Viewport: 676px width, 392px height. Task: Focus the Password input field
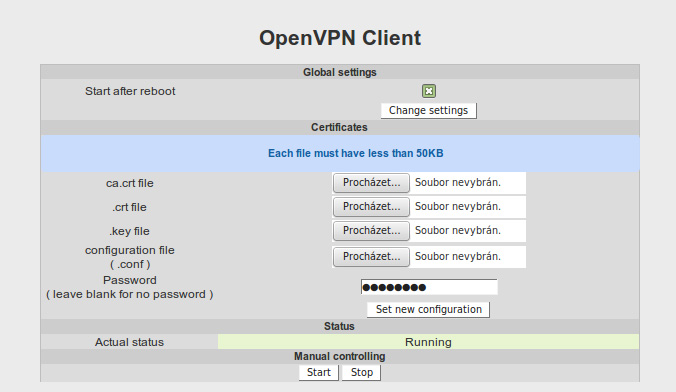click(x=429, y=287)
